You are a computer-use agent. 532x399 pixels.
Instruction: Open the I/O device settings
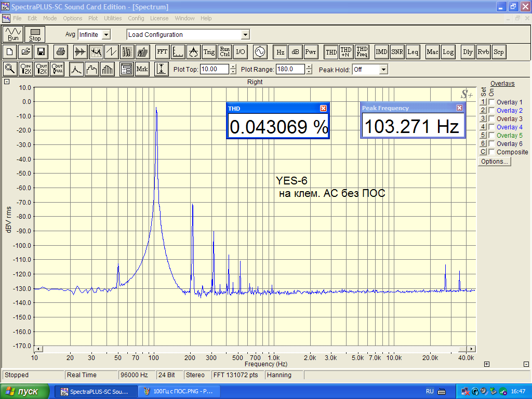(x=240, y=51)
